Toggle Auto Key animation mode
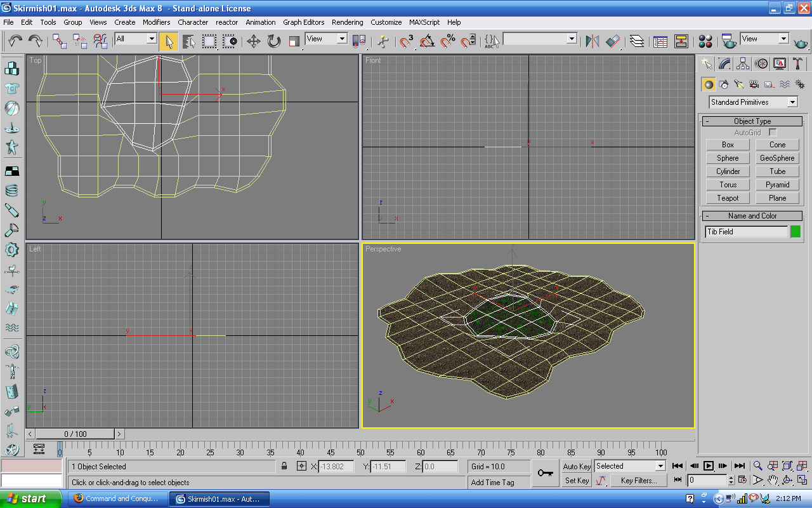 pyautogui.click(x=577, y=466)
